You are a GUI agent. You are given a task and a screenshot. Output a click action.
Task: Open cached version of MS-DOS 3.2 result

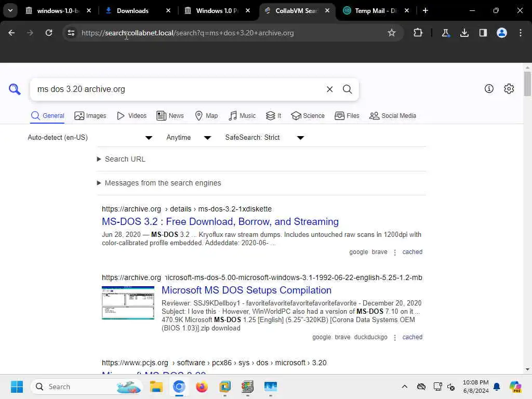point(412,252)
